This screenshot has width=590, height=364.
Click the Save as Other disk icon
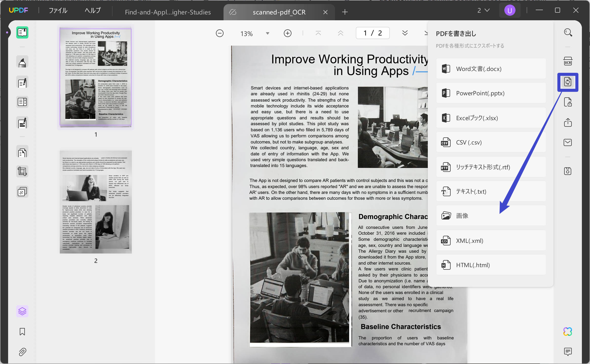pos(568,171)
